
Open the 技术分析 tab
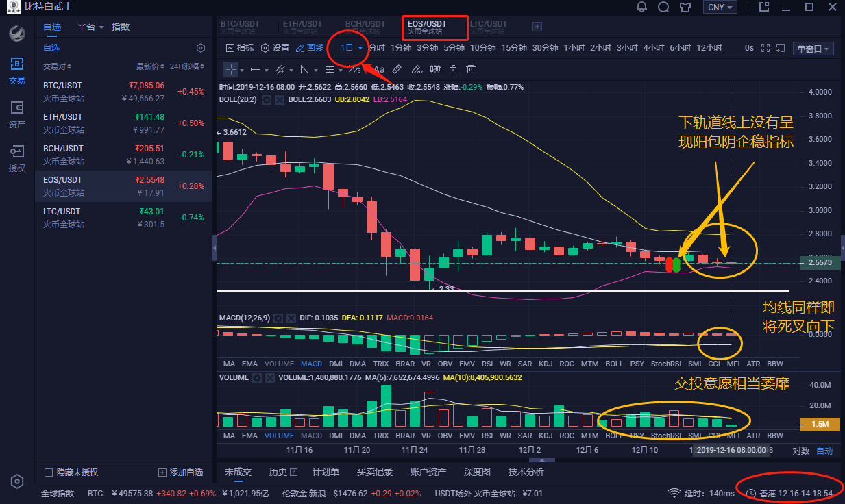pos(526,472)
